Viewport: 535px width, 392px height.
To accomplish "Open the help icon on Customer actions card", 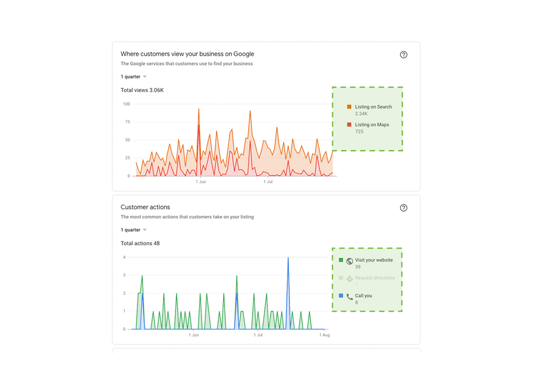I will point(403,207).
